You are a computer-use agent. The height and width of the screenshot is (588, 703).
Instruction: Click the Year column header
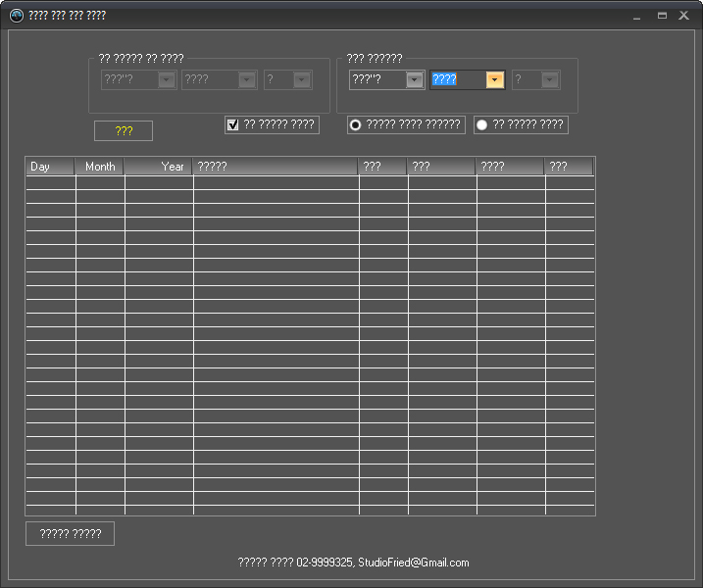tap(159, 167)
